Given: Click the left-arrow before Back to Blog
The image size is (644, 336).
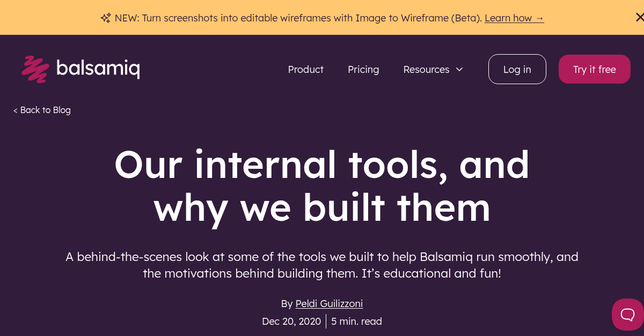Looking at the screenshot, I should (x=16, y=110).
